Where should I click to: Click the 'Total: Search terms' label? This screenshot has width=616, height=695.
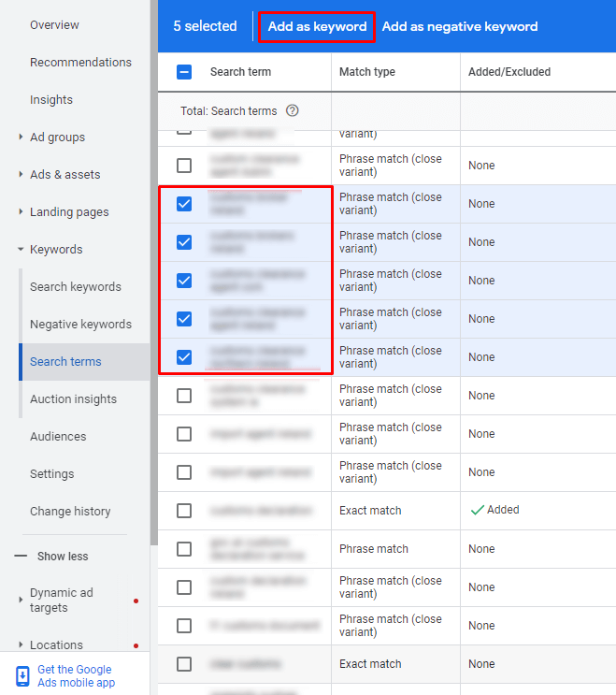point(228,110)
